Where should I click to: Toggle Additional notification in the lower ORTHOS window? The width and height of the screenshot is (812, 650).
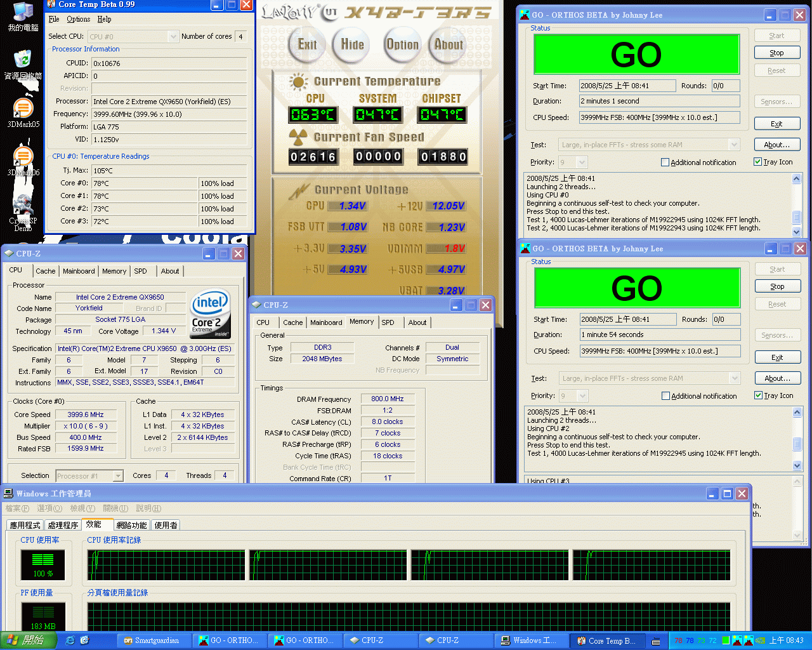click(x=665, y=396)
